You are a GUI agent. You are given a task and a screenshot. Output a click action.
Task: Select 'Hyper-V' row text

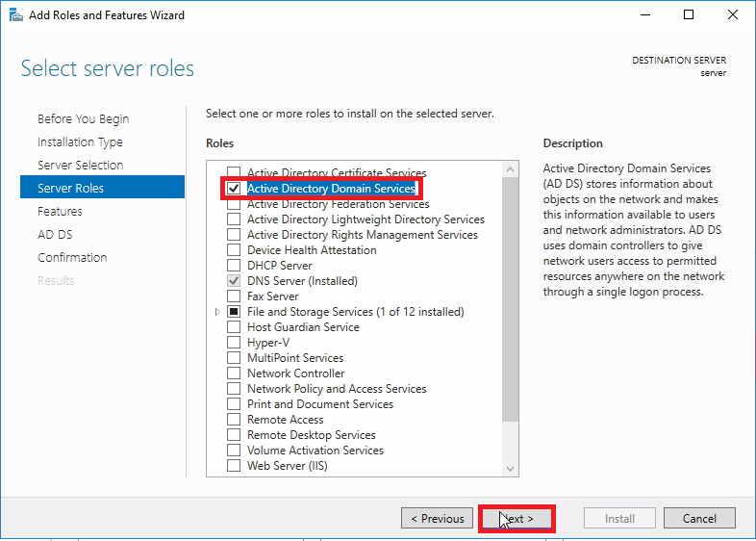pyautogui.click(x=268, y=343)
